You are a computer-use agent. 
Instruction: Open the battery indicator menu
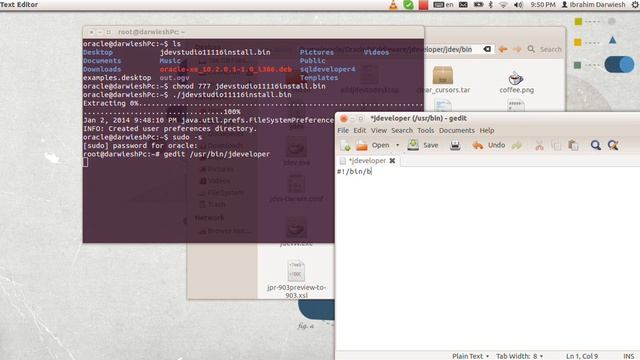click(x=478, y=5)
